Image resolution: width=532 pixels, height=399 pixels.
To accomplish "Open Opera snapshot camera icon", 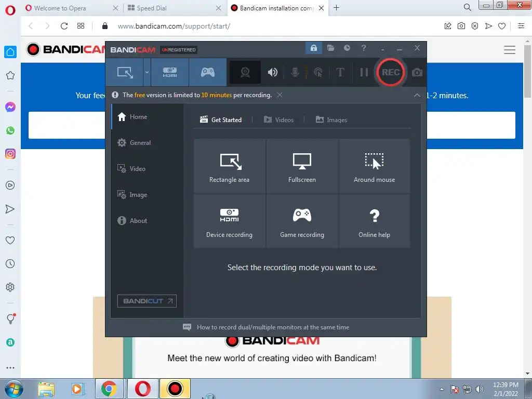I will point(461,26).
